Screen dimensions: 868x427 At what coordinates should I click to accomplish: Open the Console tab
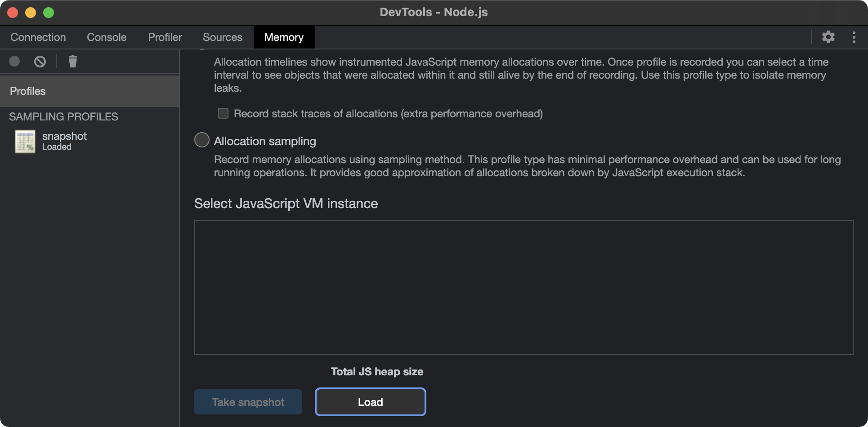107,37
